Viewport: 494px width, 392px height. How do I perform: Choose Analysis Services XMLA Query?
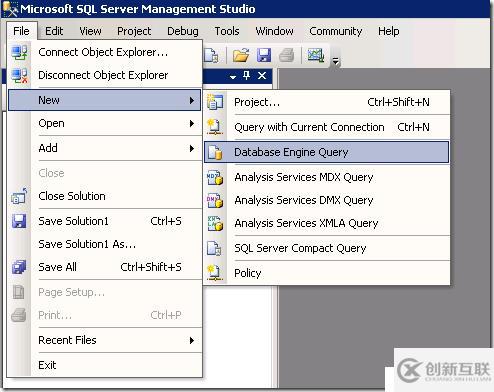(x=327, y=223)
